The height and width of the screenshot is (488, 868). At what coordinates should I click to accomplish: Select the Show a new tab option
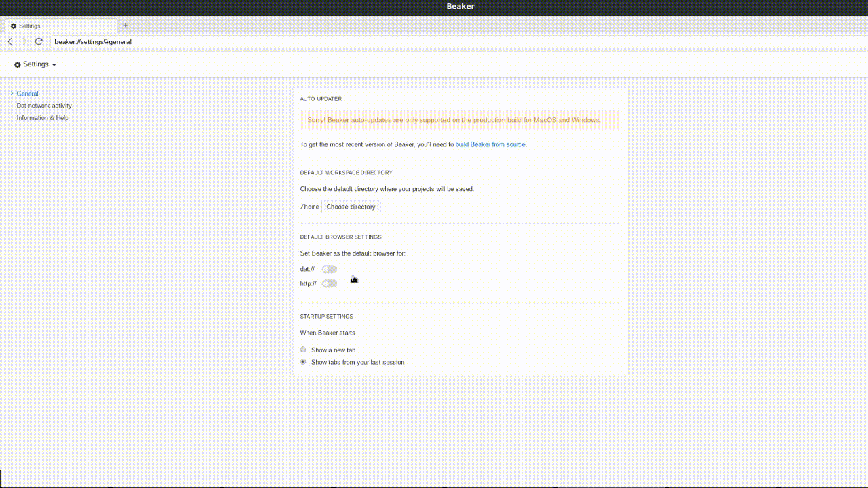[x=303, y=350]
